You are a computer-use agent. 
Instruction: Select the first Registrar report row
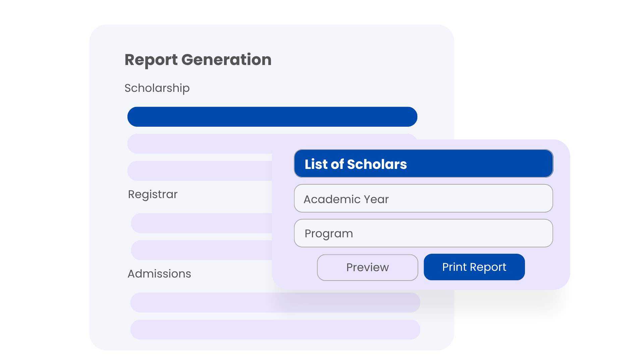pyautogui.click(x=201, y=223)
